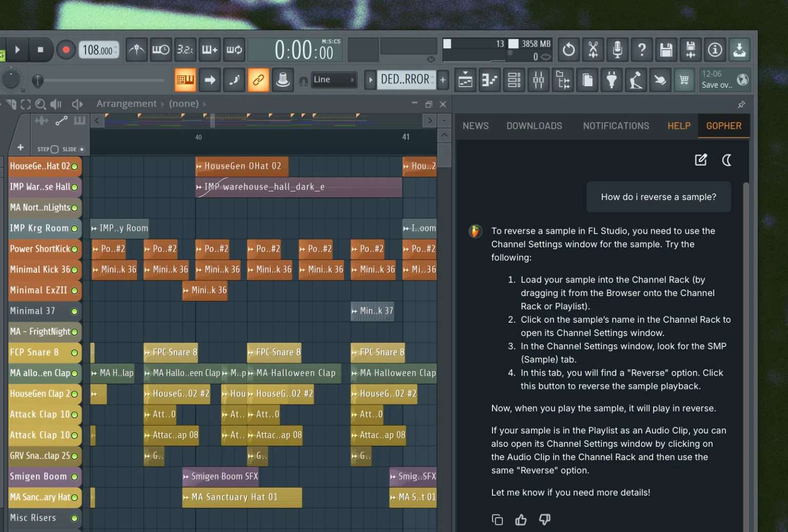Expand the Arrangement (none) selector

pyautogui.click(x=184, y=104)
